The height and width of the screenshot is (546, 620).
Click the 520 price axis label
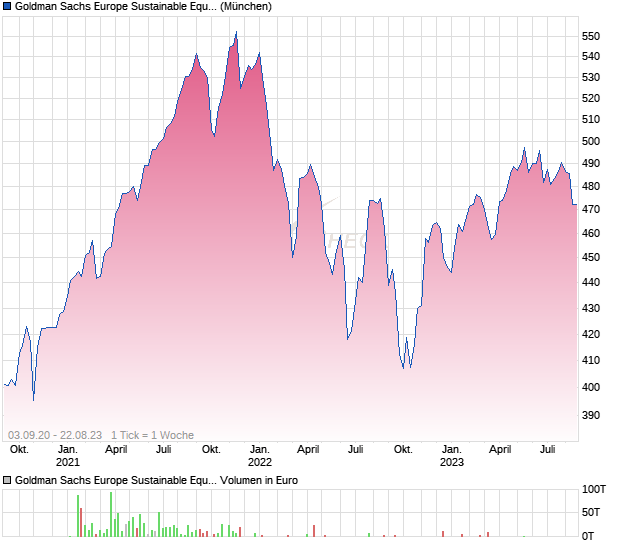(591, 98)
